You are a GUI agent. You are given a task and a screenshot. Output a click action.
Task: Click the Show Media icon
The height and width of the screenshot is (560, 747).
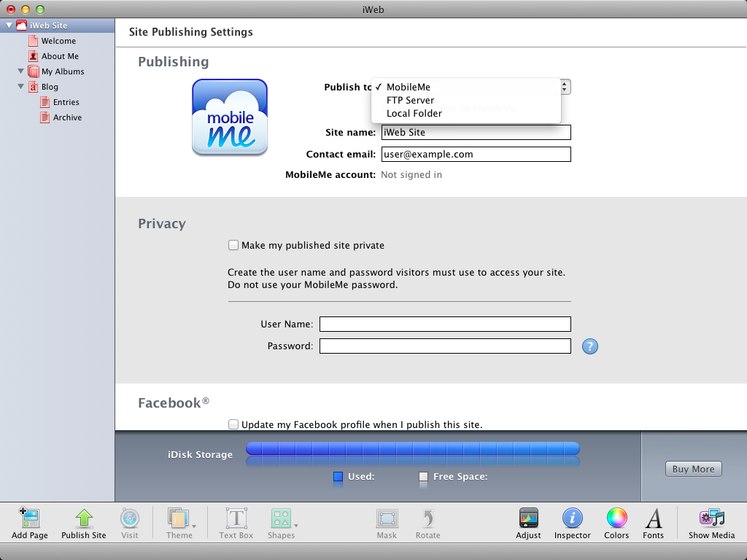pos(711,518)
